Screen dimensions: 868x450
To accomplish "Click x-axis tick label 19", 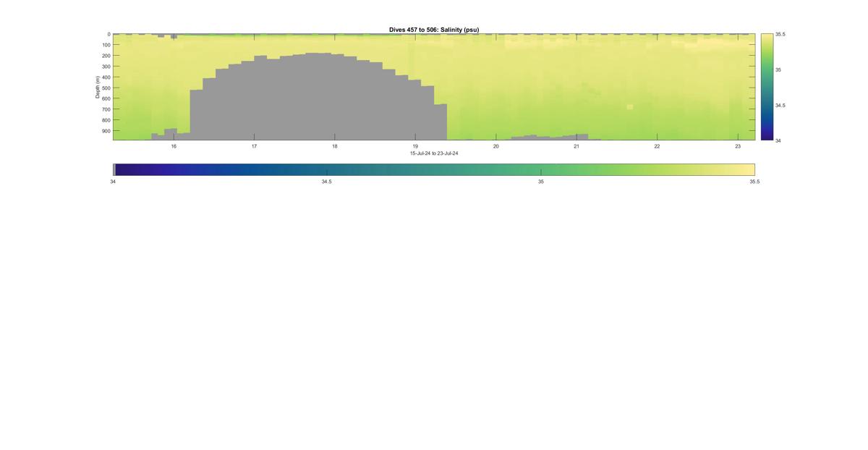I will (415, 146).
